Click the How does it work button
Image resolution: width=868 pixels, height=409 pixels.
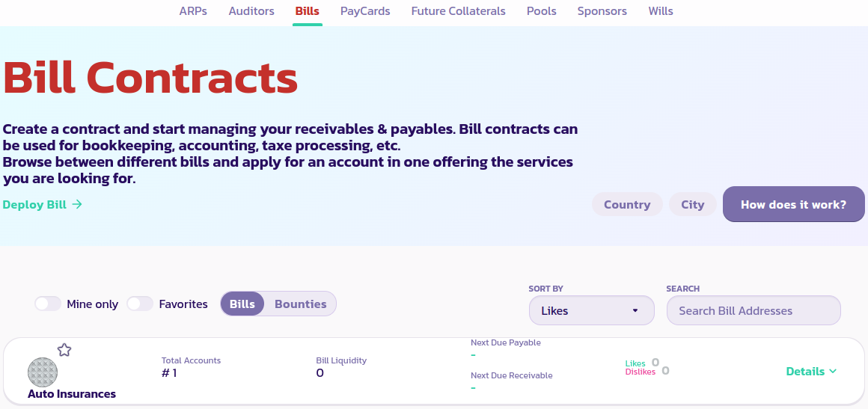click(793, 205)
